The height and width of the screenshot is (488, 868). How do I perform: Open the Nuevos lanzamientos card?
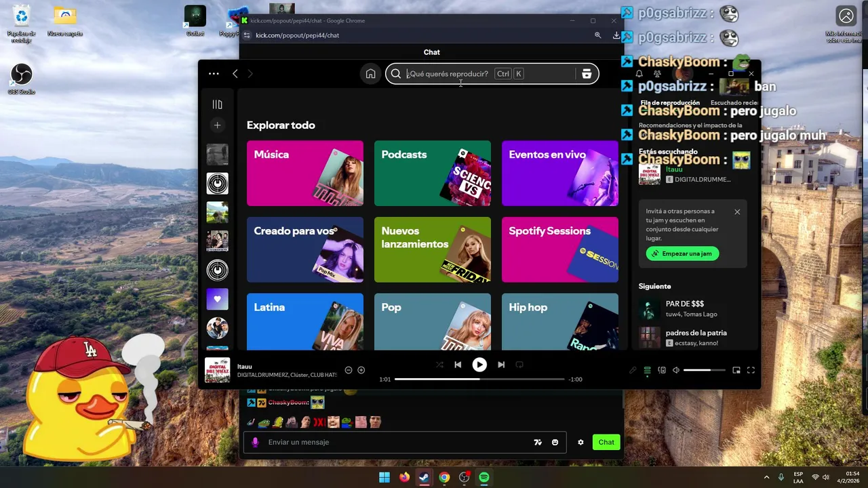[x=433, y=249]
